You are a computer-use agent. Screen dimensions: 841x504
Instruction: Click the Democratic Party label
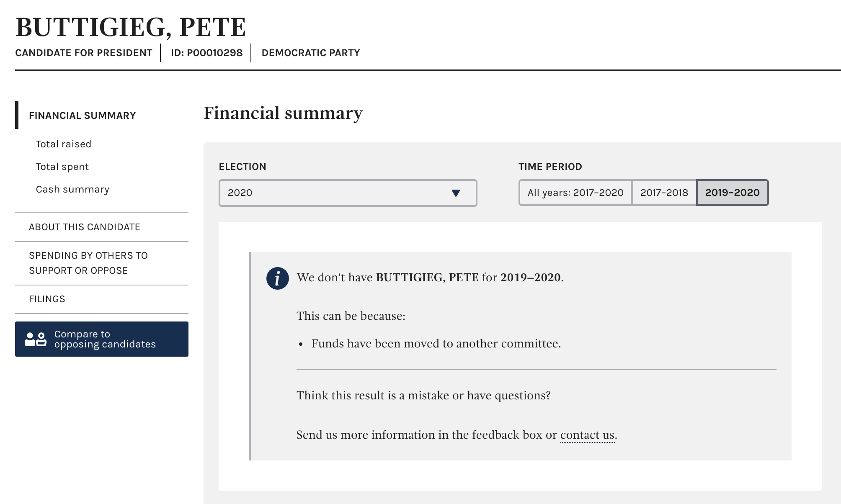[x=311, y=53]
